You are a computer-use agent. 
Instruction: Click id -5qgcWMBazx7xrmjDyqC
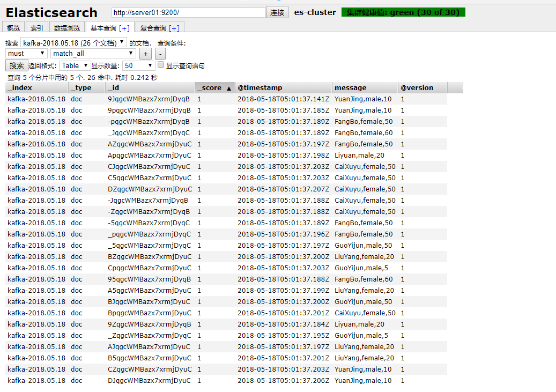pos(149,223)
